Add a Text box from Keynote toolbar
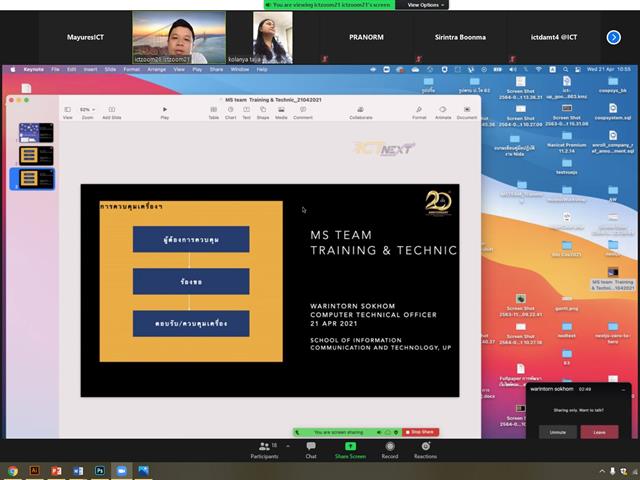 tap(247, 113)
